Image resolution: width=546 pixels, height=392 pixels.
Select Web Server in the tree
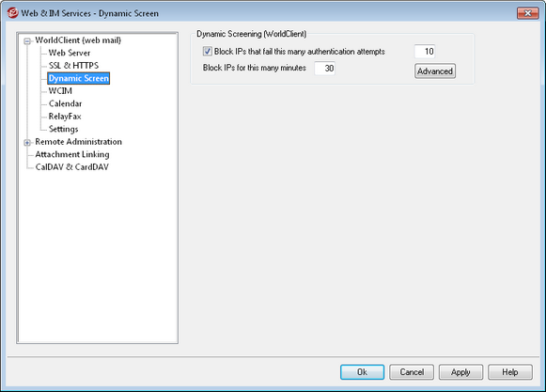point(70,53)
